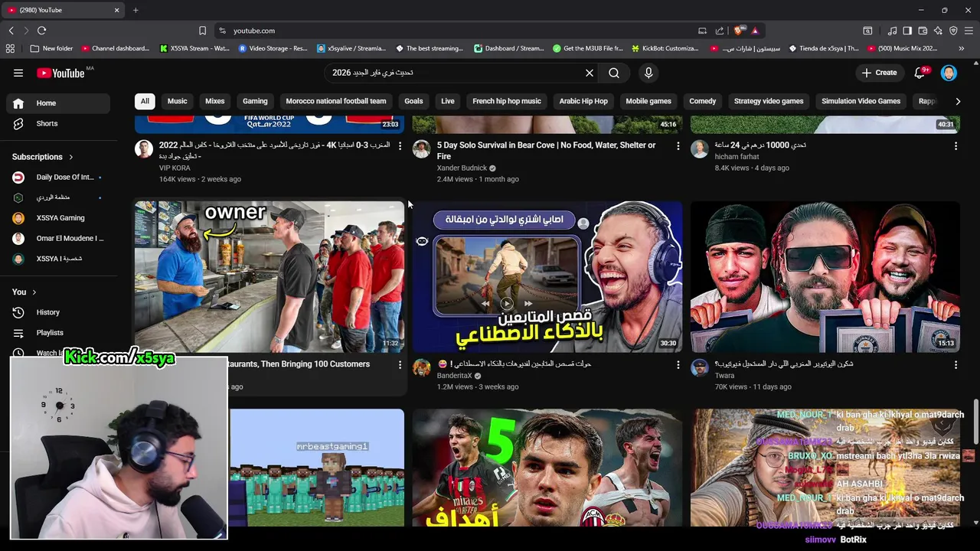980x551 pixels.
Task: Select the Goals filter chip
Action: coord(413,101)
